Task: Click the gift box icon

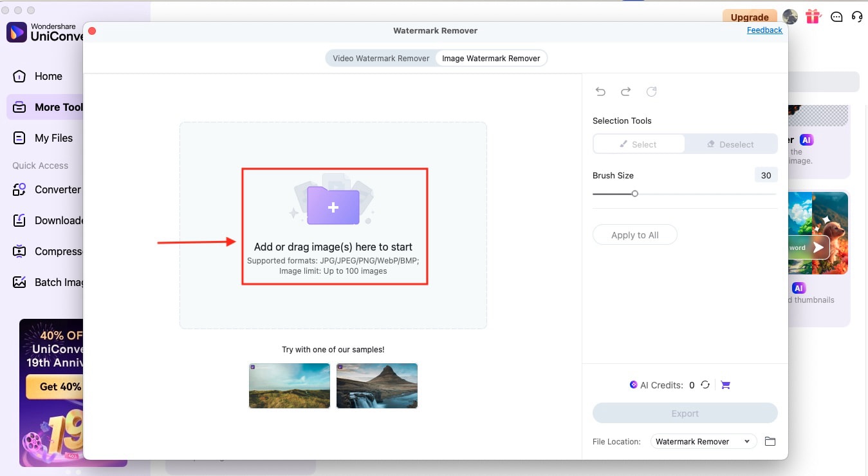Action: [813, 17]
